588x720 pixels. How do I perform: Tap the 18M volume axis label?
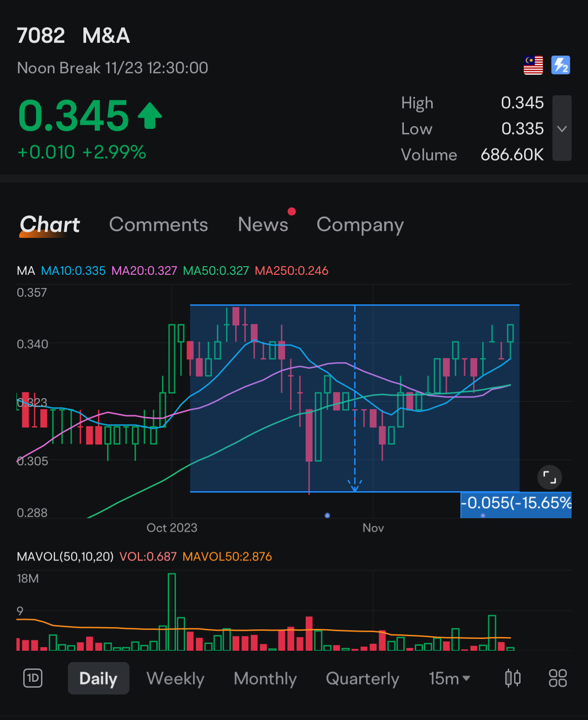click(28, 579)
